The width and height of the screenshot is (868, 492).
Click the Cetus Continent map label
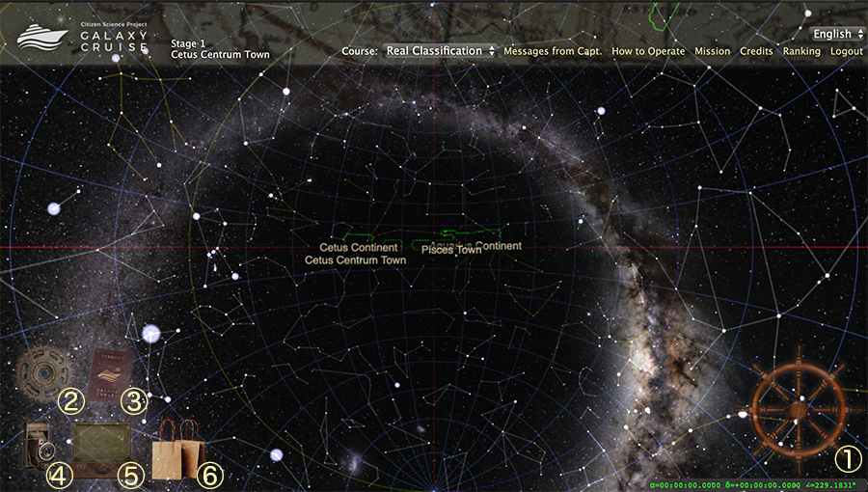pos(358,248)
